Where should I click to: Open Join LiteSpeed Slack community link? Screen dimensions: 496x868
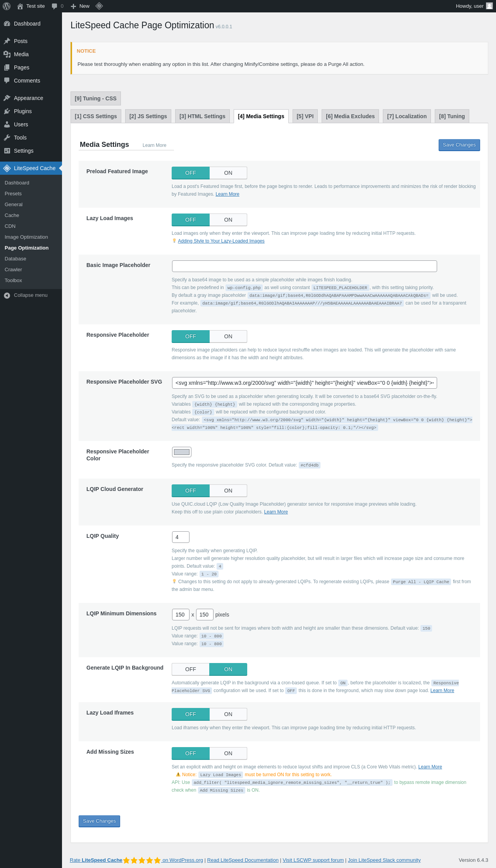coord(384,860)
